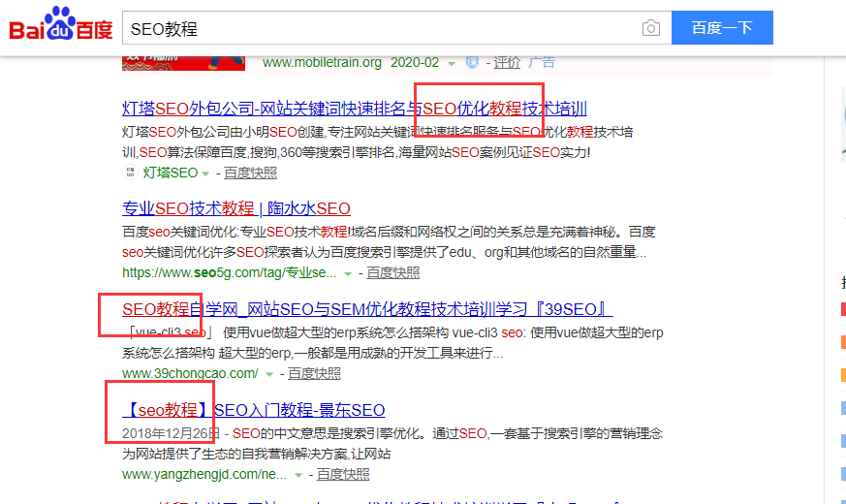Open 百度快照 for 灯塔SEO result
846x504 pixels.
[250, 173]
